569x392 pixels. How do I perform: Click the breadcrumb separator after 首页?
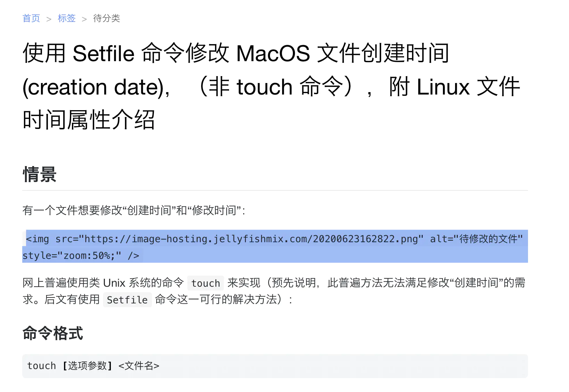49,18
